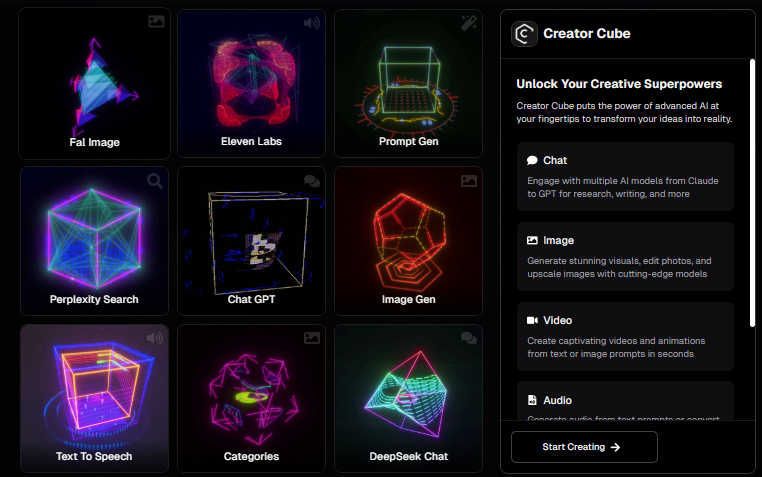Click the speech bubble icon beside Chat
Screen dimensions: 762x477
point(532,160)
